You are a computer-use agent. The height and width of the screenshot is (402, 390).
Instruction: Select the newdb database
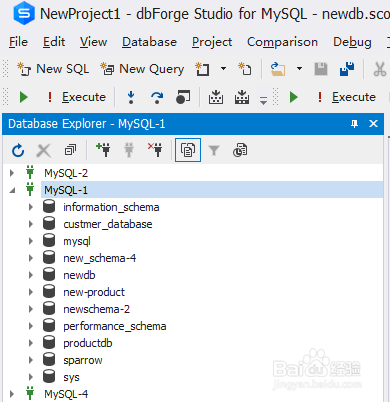79,275
